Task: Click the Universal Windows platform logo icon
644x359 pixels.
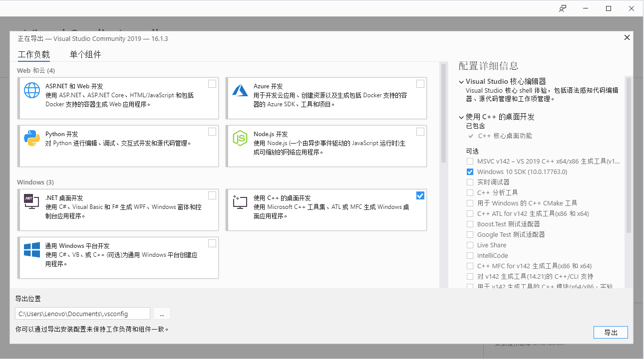Action: coord(32,250)
